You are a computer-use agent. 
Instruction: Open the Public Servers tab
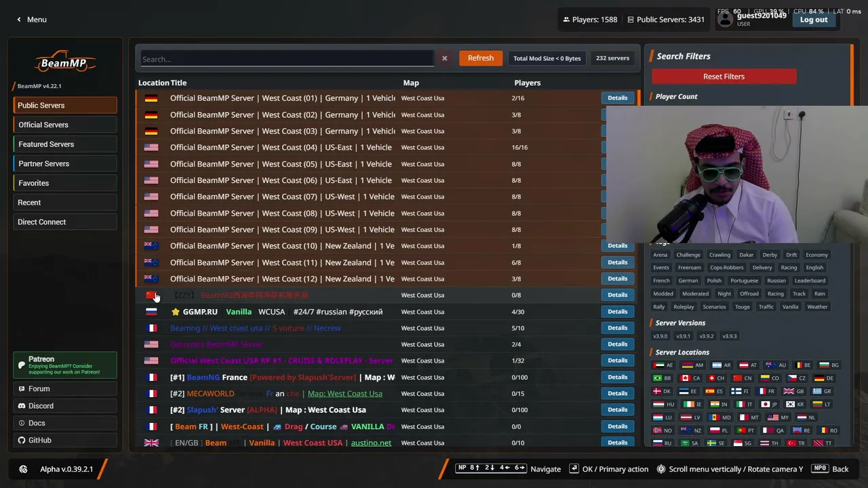click(x=65, y=105)
